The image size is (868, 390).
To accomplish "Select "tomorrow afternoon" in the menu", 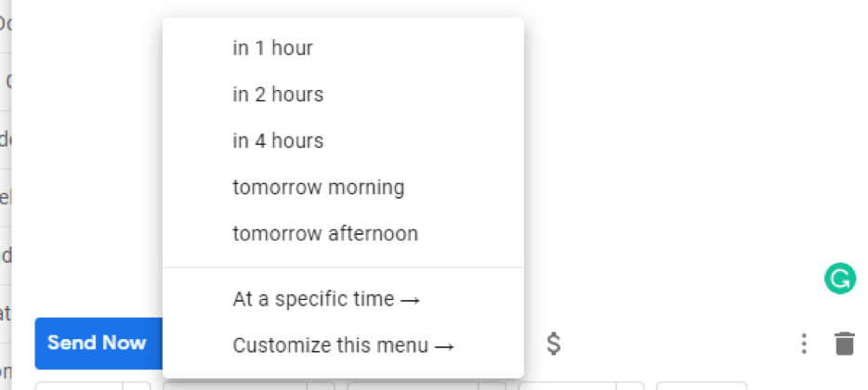I will [325, 234].
